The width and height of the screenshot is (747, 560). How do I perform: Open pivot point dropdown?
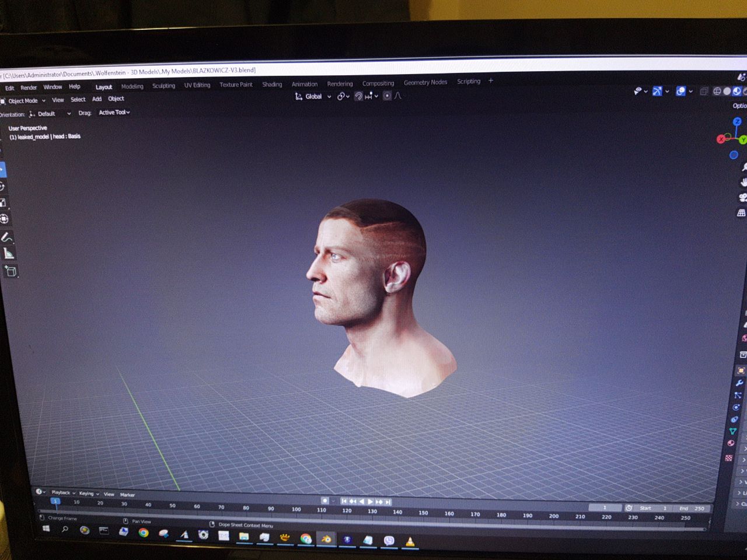343,96
